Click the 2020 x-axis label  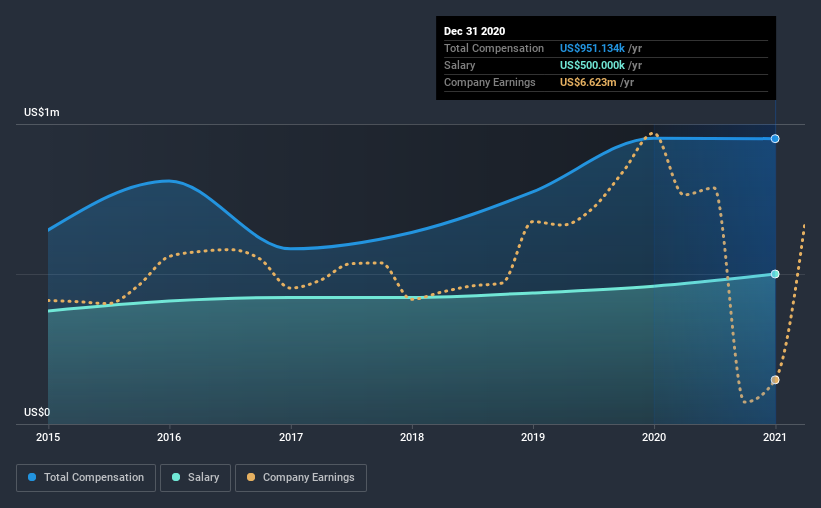point(654,437)
